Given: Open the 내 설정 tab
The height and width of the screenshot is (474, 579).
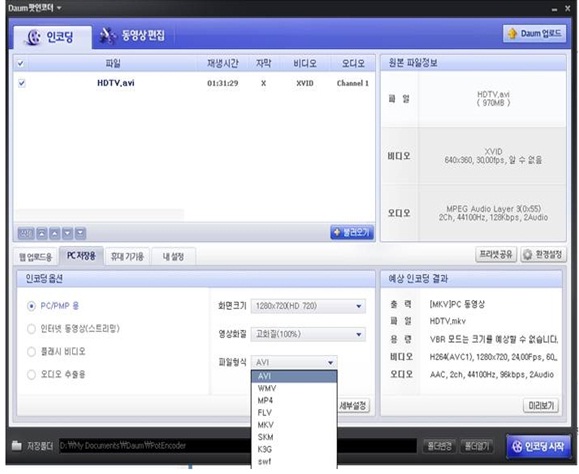Looking at the screenshot, I should 173,257.
